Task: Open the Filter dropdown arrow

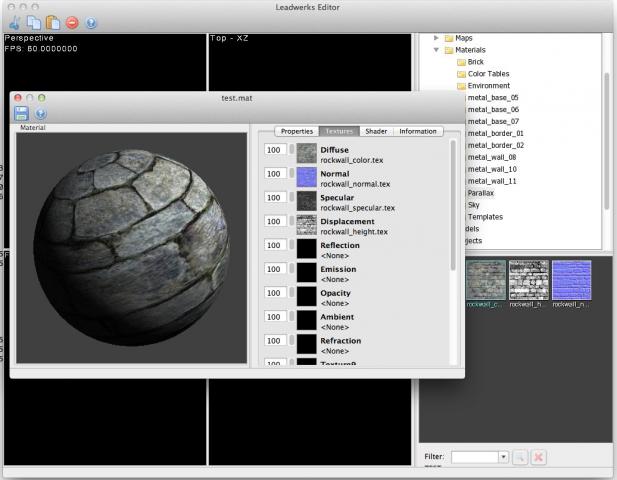Action: pyautogui.click(x=502, y=457)
